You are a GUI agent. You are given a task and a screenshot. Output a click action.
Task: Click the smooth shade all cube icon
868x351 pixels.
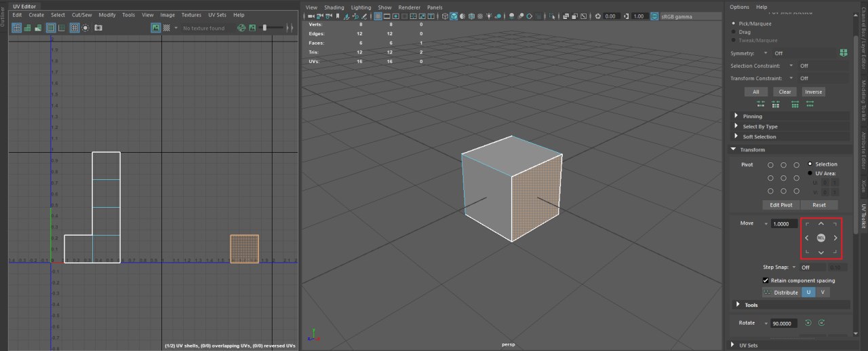point(454,16)
